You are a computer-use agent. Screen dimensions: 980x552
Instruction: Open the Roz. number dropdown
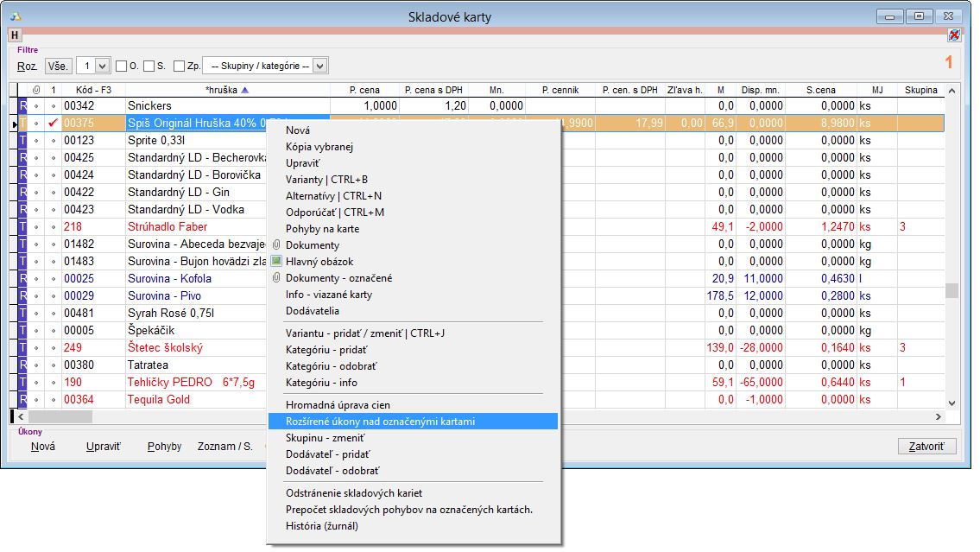[103, 66]
